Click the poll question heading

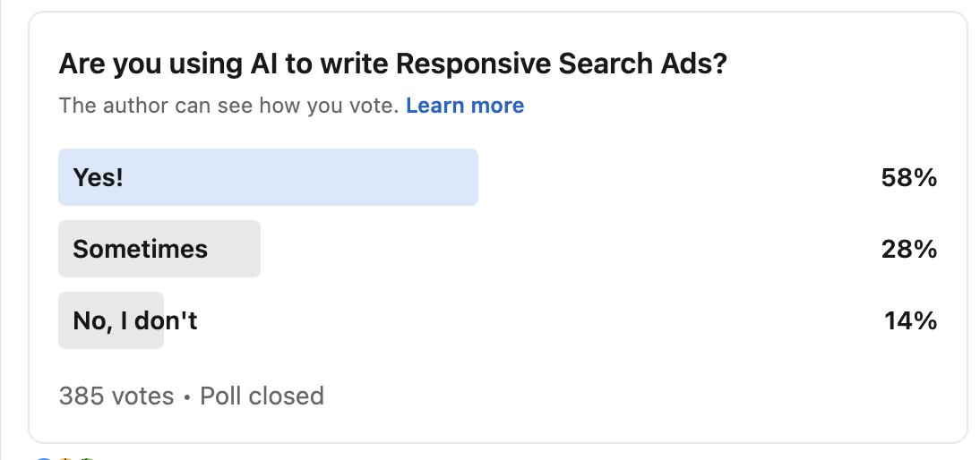click(393, 64)
